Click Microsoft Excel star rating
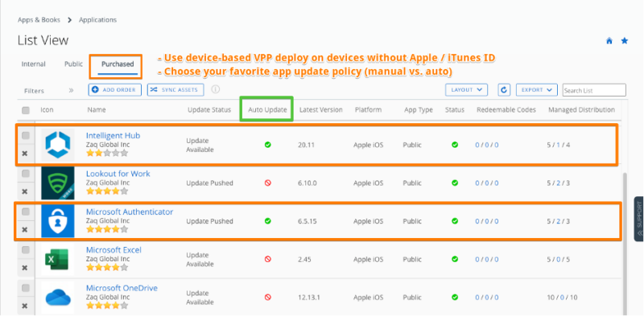Viewport: 644px width, 316px height. [x=107, y=268]
